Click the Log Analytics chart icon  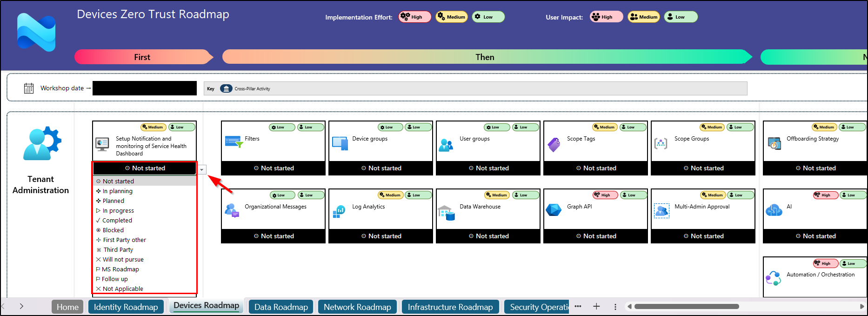[339, 212]
